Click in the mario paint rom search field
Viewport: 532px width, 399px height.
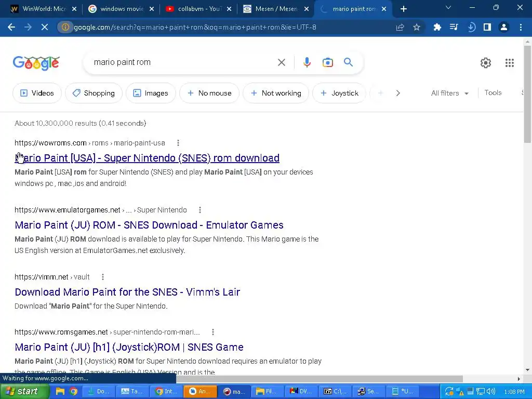click(x=183, y=62)
